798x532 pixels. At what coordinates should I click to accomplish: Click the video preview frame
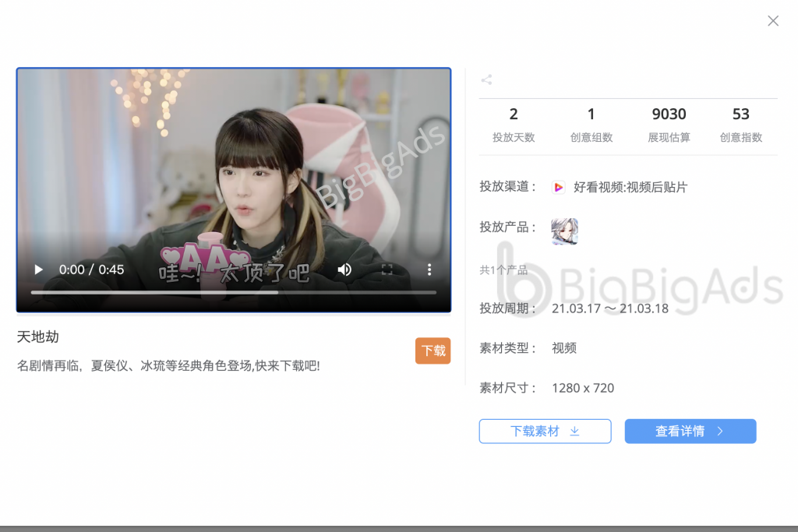click(x=234, y=190)
